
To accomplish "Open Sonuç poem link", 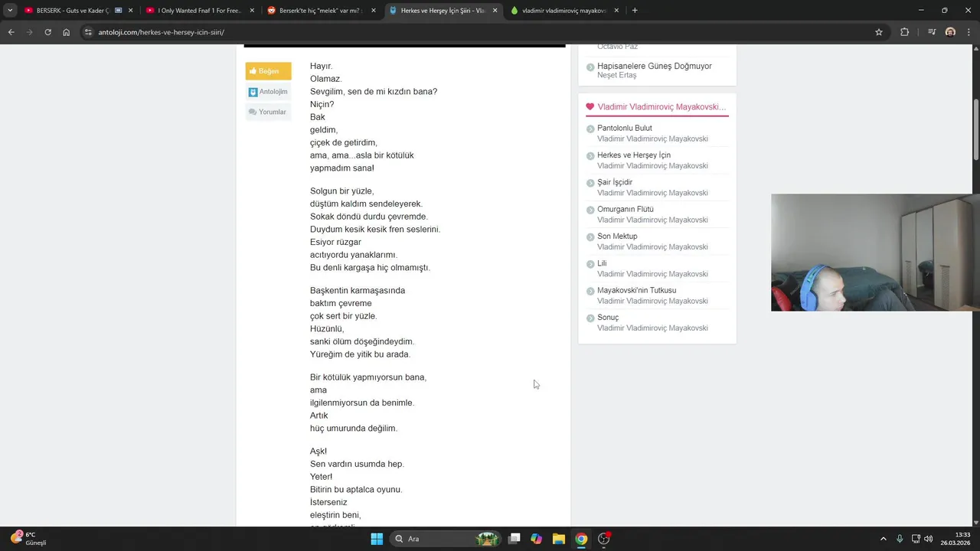I will click(x=608, y=318).
